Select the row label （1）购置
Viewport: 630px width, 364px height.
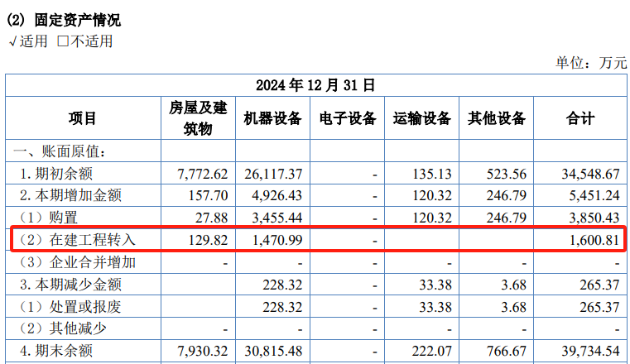(47, 218)
